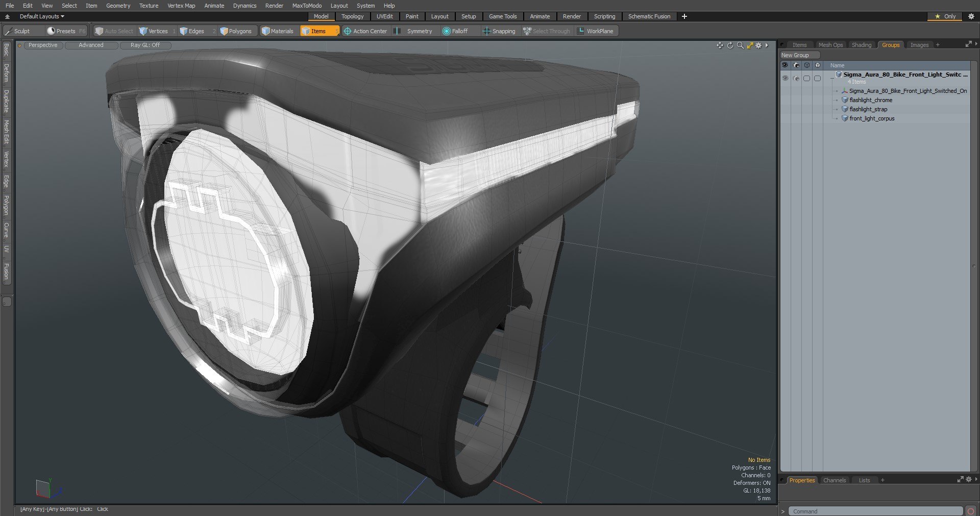The height and width of the screenshot is (516, 980).
Task: Add a new tab next to Lists
Action: coord(883,480)
